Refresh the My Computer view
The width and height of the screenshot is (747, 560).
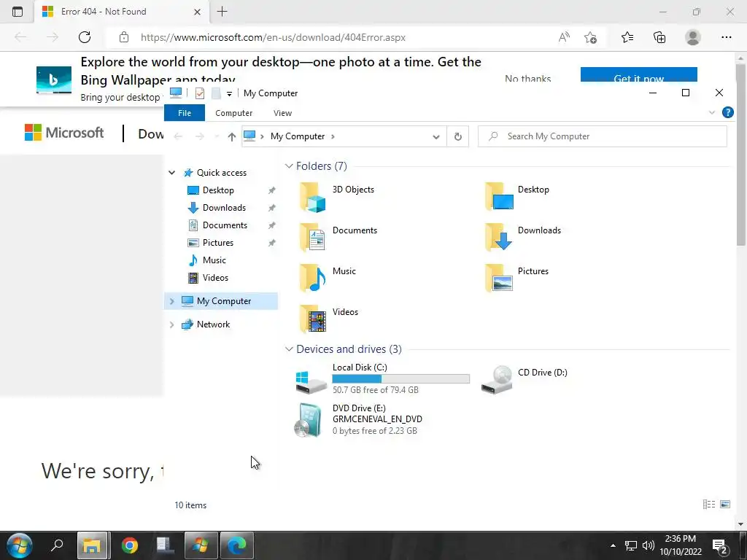[x=458, y=136]
